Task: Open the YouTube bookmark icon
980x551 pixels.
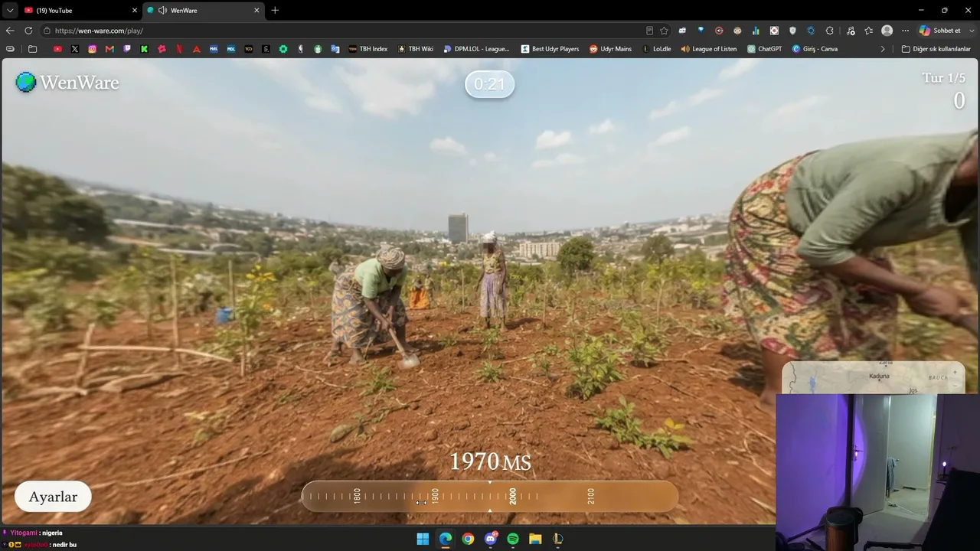Action: (x=57, y=49)
